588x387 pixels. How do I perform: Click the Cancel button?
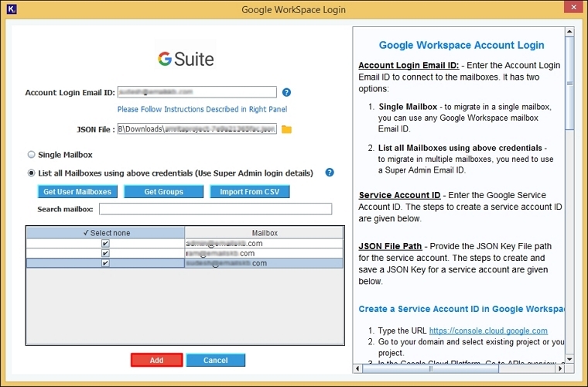[x=216, y=360]
